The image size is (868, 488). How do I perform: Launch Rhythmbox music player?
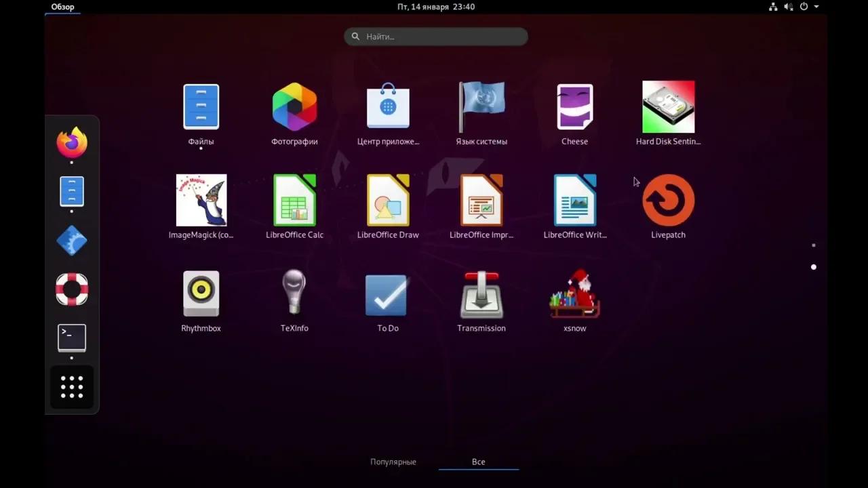[x=201, y=293]
